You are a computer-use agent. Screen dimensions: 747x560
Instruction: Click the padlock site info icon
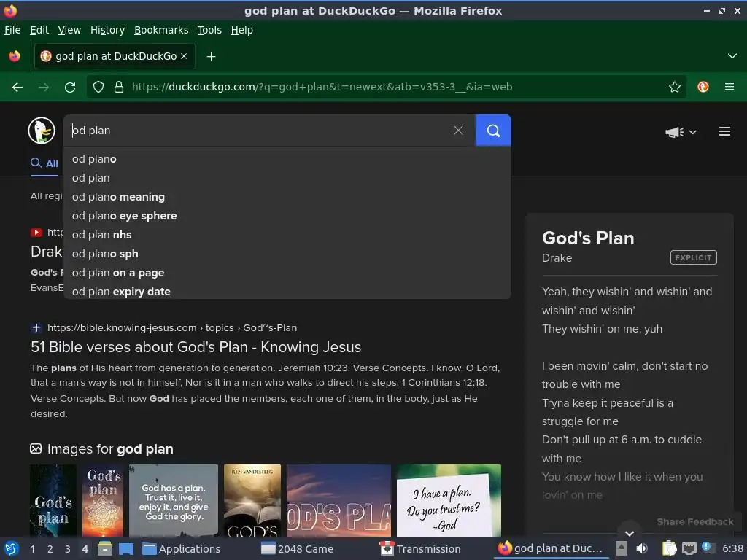tap(119, 87)
